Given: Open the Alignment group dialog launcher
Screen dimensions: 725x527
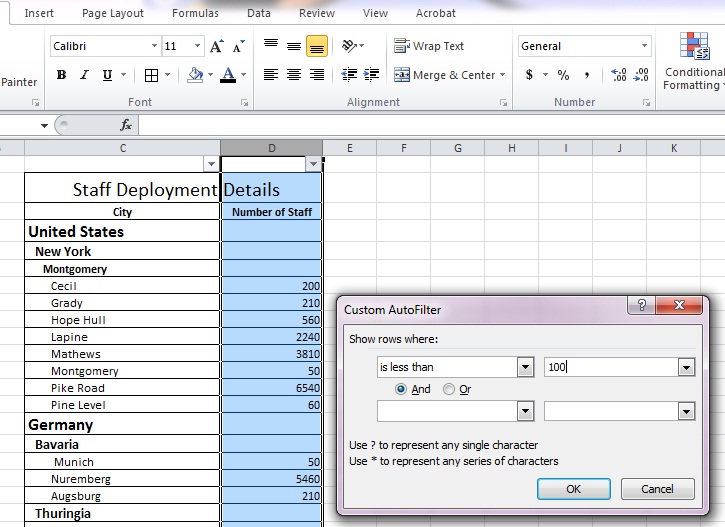Looking at the screenshot, I should click(504, 103).
